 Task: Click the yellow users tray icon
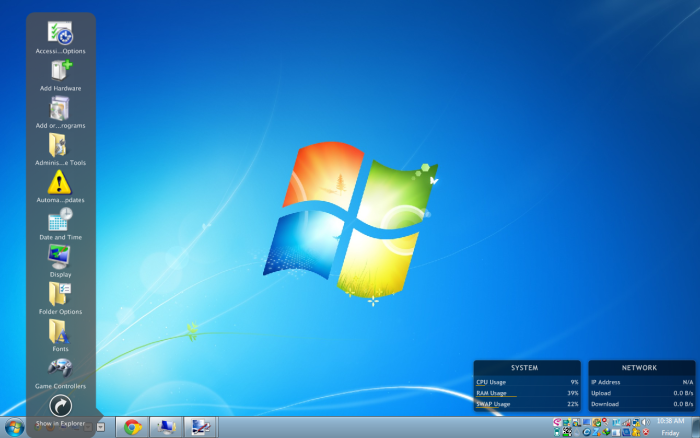pyautogui.click(x=636, y=432)
